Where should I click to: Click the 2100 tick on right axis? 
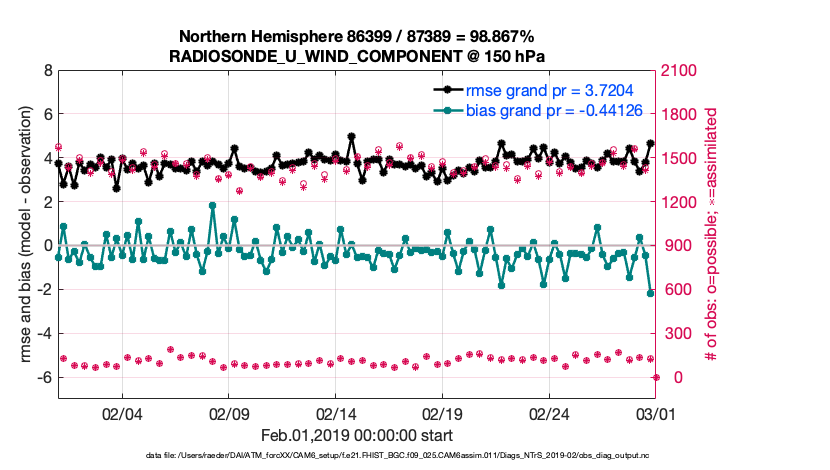(681, 72)
